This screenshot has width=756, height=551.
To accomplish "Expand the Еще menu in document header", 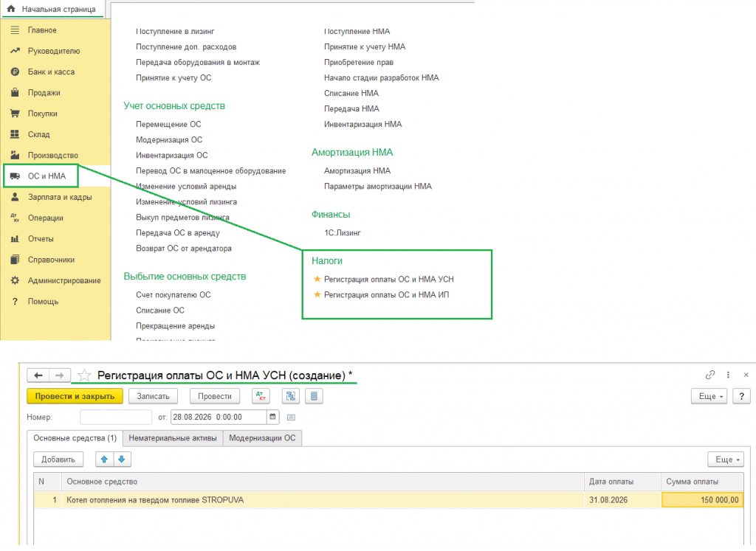I will [709, 396].
